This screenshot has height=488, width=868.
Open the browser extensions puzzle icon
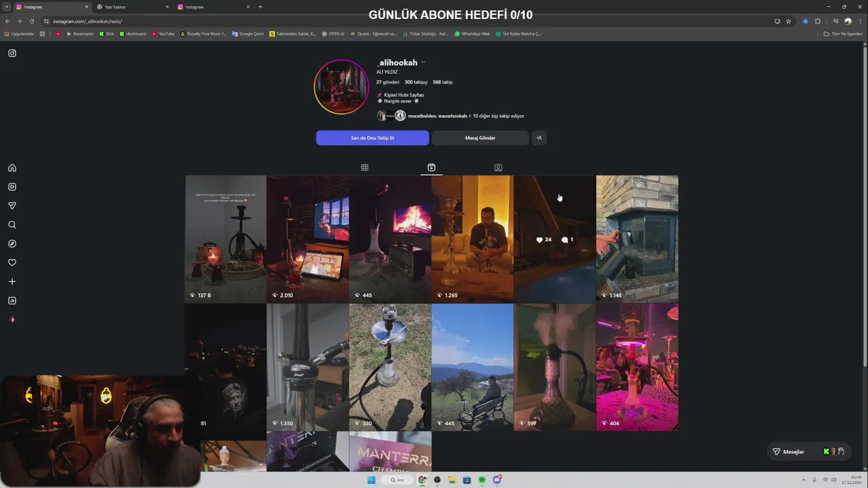(817, 21)
